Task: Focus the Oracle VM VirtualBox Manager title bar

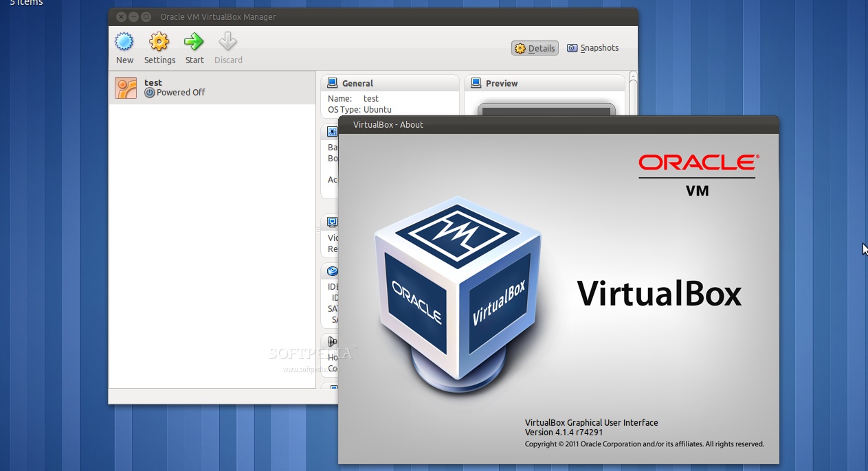Action: [x=373, y=16]
